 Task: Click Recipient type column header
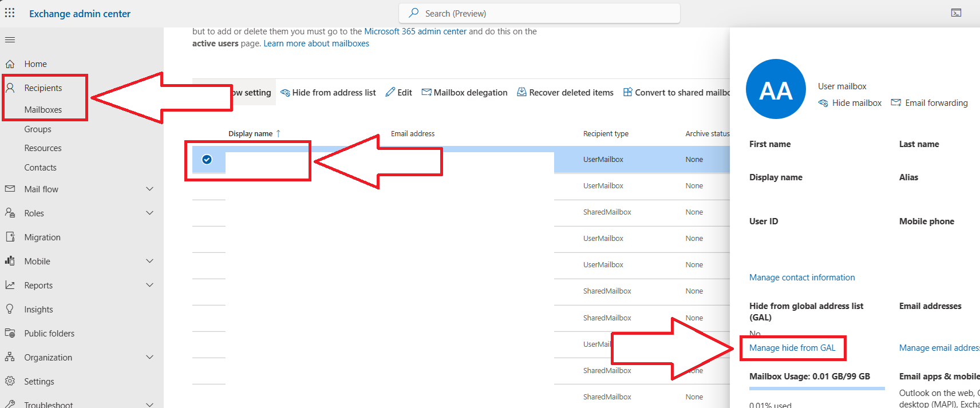coord(606,133)
